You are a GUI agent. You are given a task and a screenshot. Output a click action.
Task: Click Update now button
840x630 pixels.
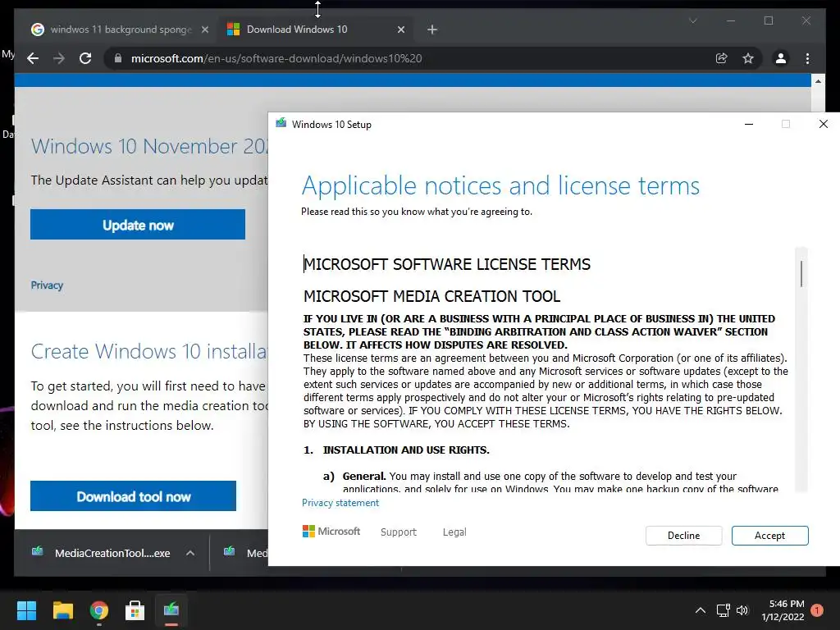coord(138,225)
